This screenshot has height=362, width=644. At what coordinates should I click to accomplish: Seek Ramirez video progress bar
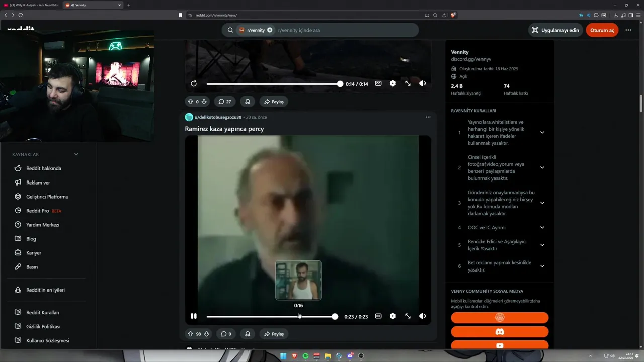click(272, 317)
